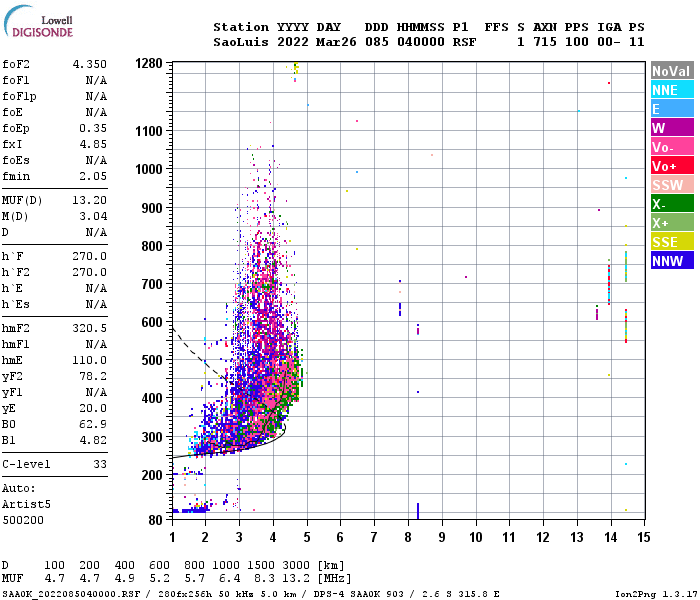This screenshot has height=600, width=700.
Task: Click the PPS value 100
Action: 577,42
